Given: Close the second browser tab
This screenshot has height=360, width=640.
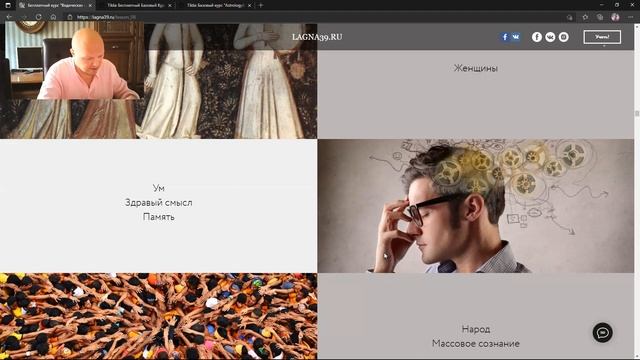Looking at the screenshot, I should point(170,5).
